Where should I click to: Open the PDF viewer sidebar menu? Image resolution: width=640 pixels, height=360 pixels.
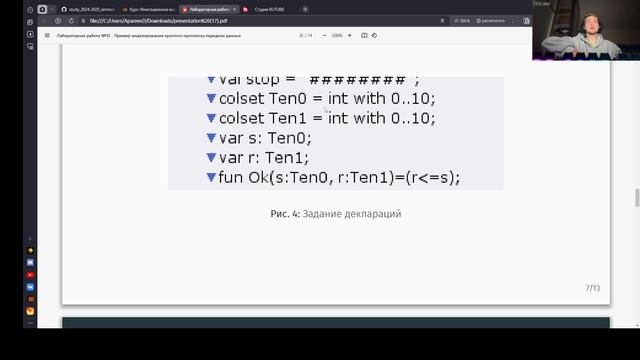47,36
